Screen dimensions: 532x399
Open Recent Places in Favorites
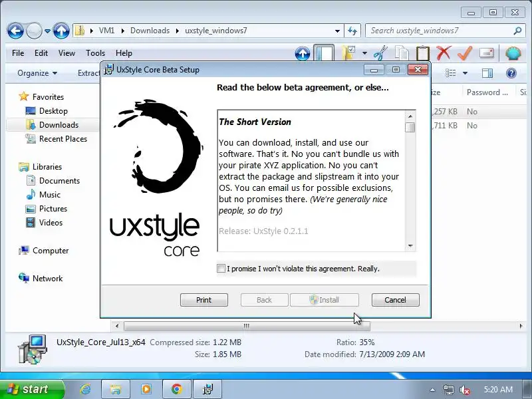click(x=63, y=139)
